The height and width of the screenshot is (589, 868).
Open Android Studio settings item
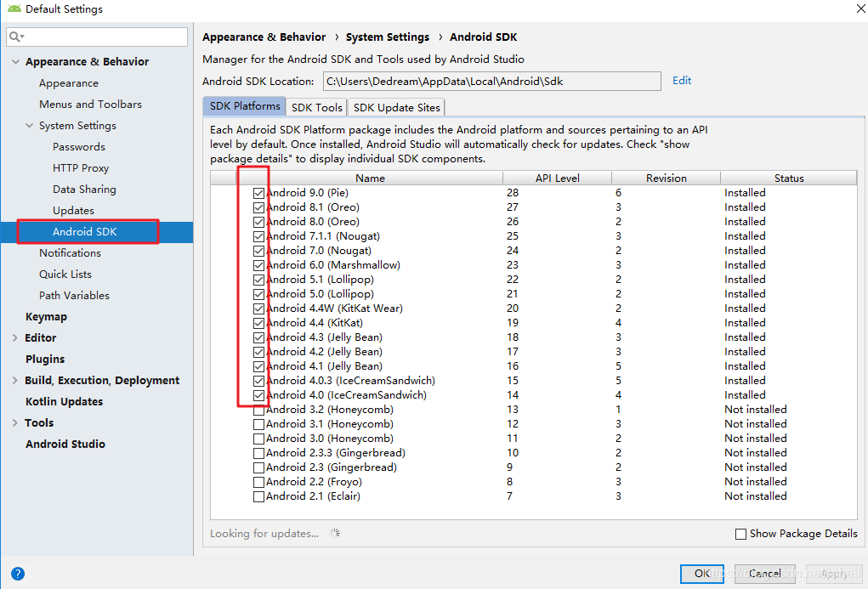[65, 444]
